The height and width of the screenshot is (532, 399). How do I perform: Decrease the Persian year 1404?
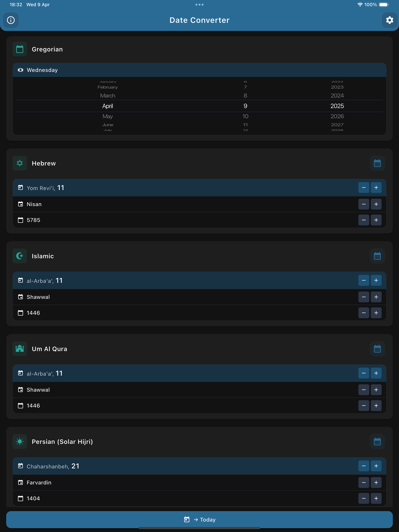click(x=364, y=498)
